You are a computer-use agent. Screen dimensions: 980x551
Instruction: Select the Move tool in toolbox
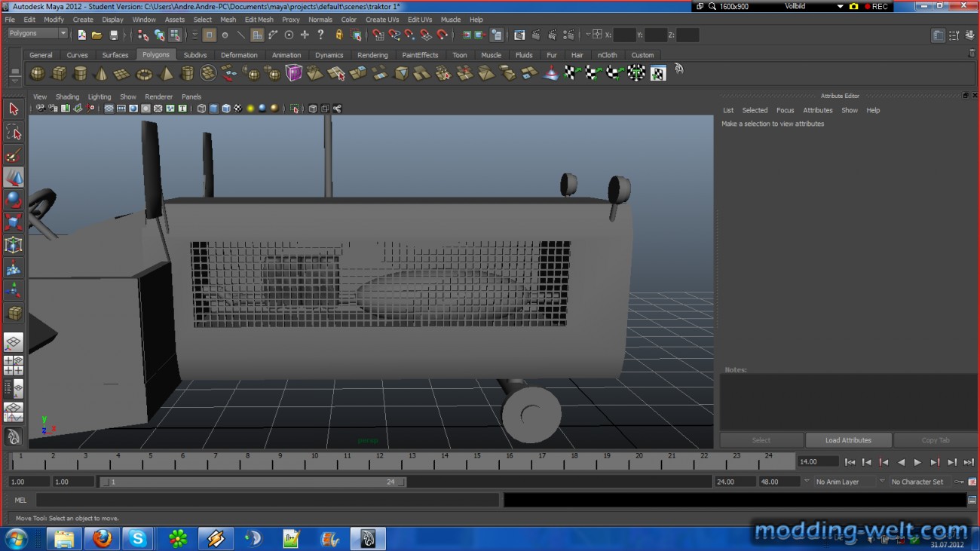14,178
